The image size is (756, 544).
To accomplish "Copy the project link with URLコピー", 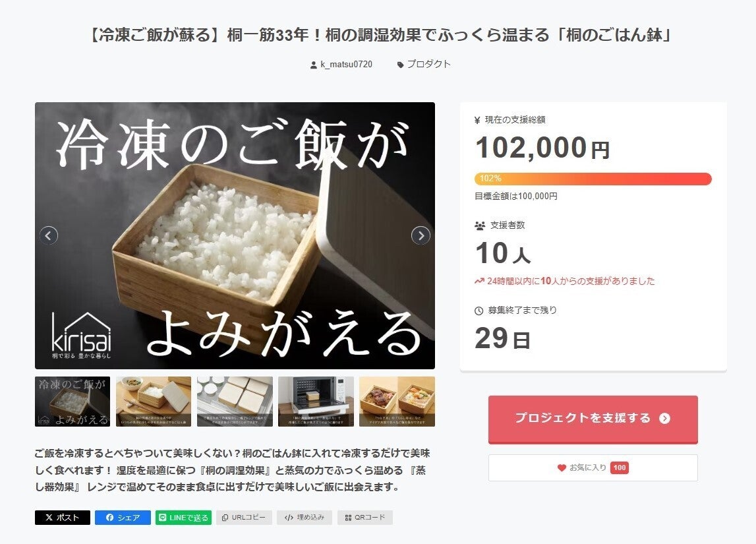I will pos(244,518).
